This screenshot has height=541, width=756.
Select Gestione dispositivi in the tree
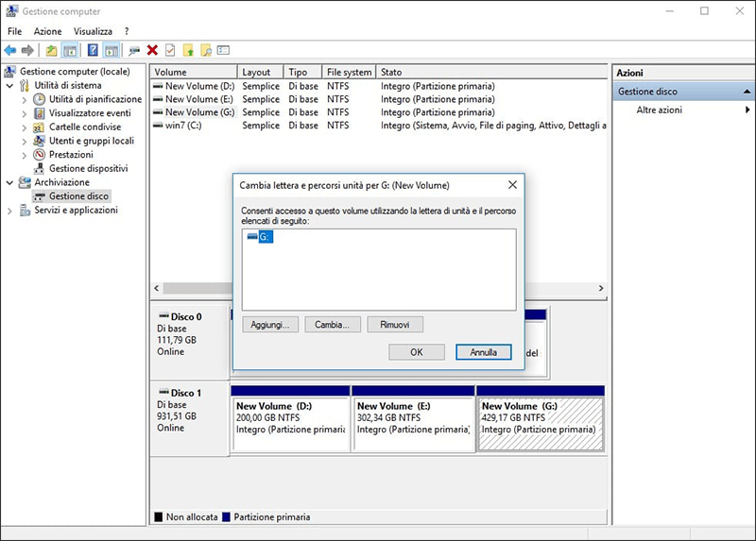88,168
